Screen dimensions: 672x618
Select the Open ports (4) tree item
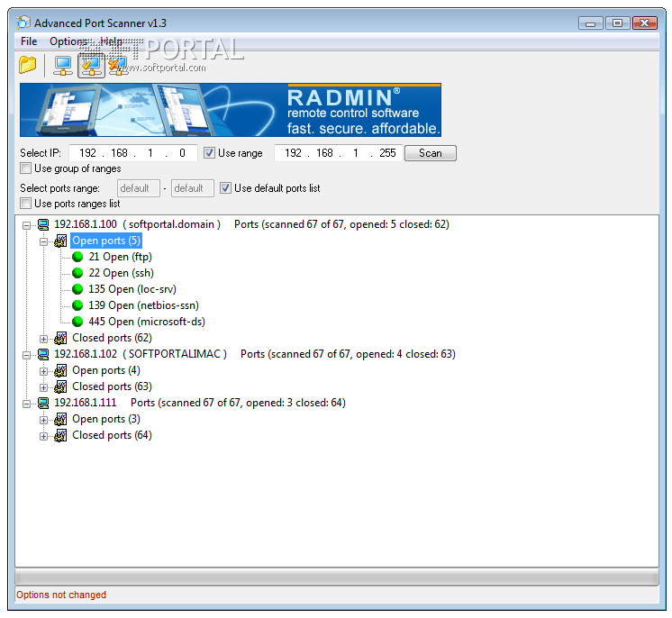pos(106,371)
